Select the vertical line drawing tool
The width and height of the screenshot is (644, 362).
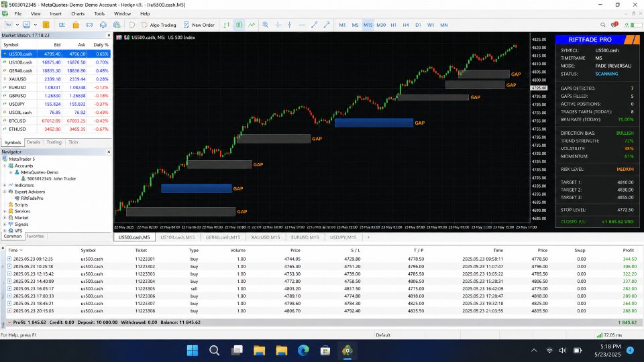(x=290, y=25)
